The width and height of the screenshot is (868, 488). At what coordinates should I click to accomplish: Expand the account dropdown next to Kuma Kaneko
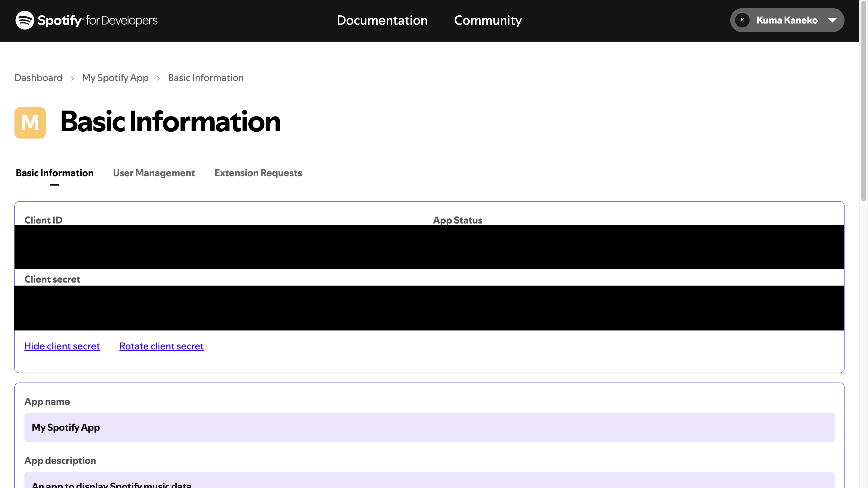click(x=833, y=20)
